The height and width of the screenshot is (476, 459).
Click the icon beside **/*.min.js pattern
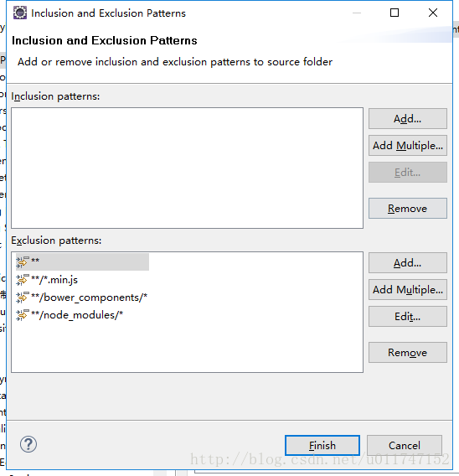pos(23,280)
